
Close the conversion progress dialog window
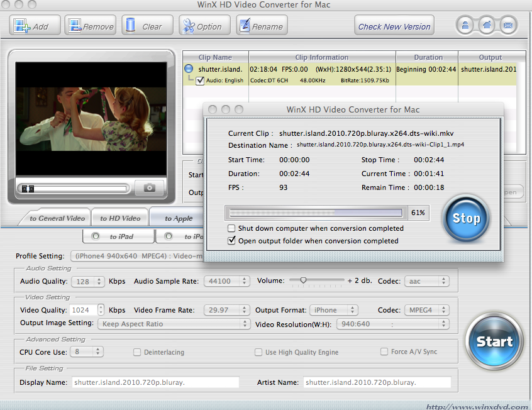click(x=213, y=109)
